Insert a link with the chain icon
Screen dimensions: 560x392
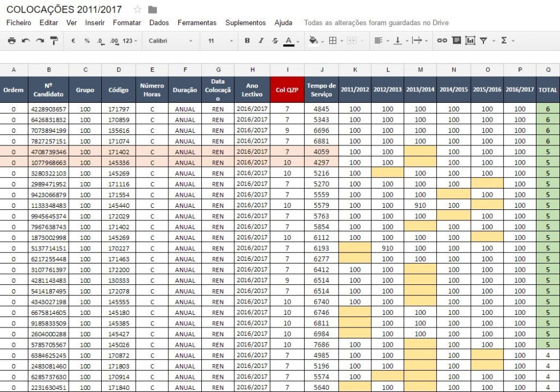click(x=442, y=40)
